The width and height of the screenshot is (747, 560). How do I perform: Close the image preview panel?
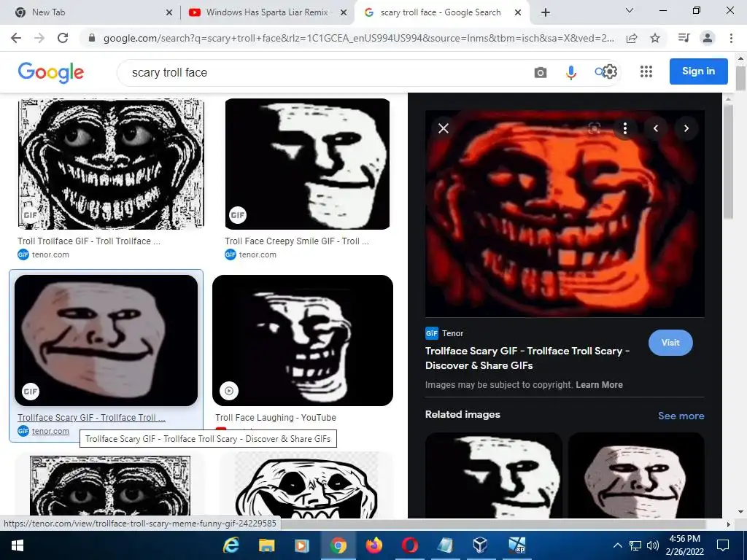tap(444, 128)
